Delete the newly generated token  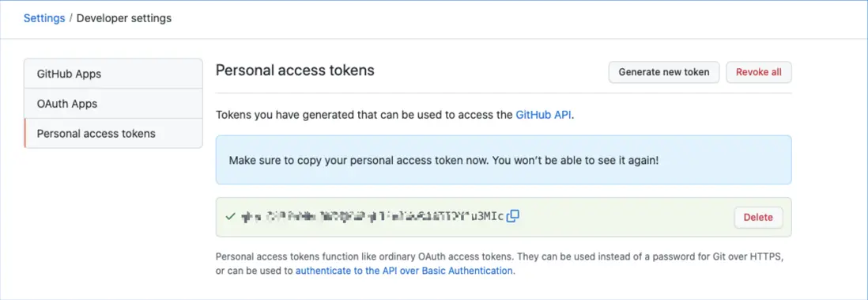[x=758, y=218]
